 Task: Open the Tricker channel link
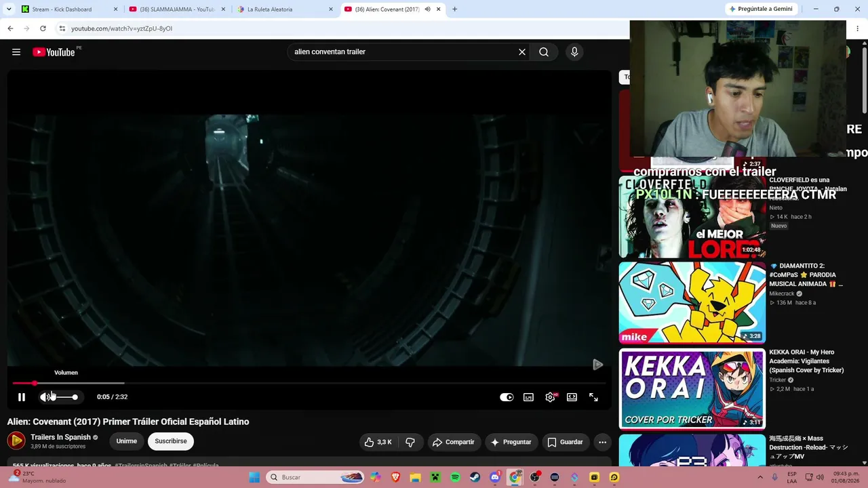pyautogui.click(x=778, y=380)
